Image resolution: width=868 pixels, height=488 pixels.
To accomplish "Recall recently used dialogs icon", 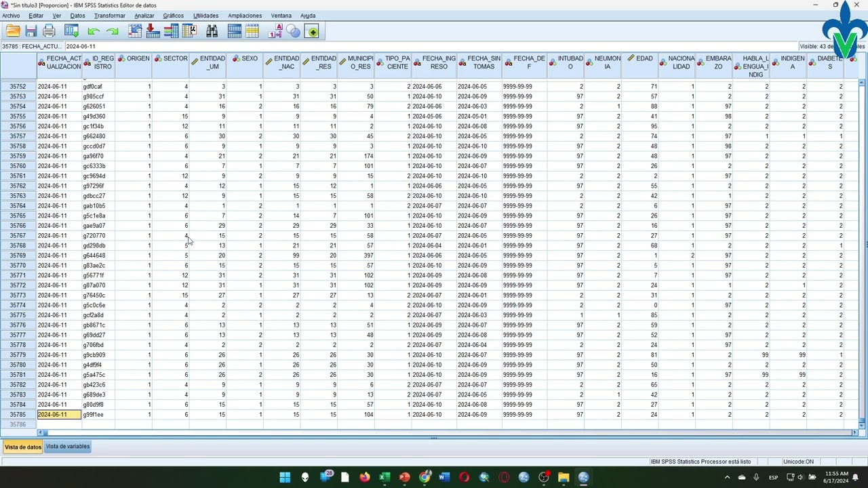I will coord(71,31).
